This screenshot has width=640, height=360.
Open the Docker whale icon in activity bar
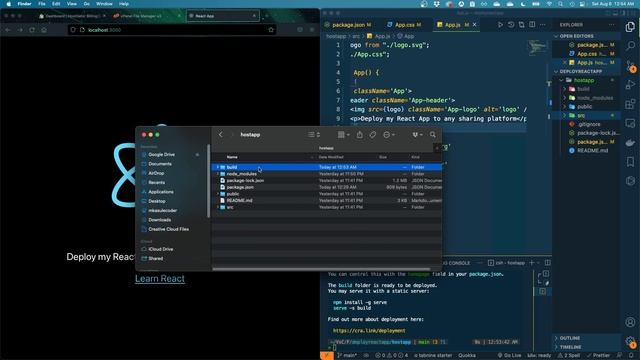(x=630, y=142)
